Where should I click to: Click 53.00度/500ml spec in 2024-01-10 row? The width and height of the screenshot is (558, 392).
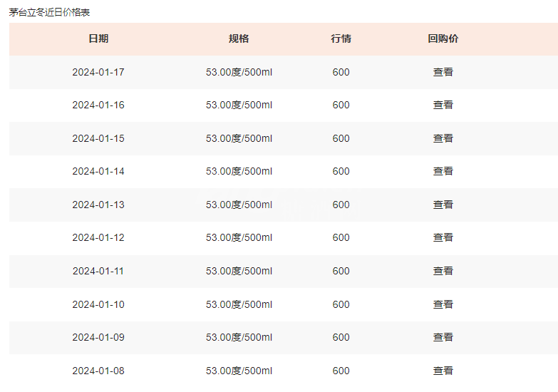pos(239,304)
